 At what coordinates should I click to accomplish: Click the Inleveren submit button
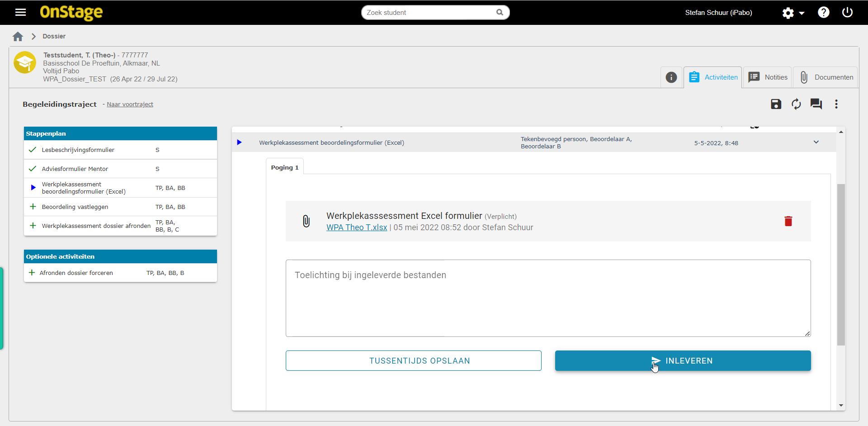pyautogui.click(x=683, y=361)
